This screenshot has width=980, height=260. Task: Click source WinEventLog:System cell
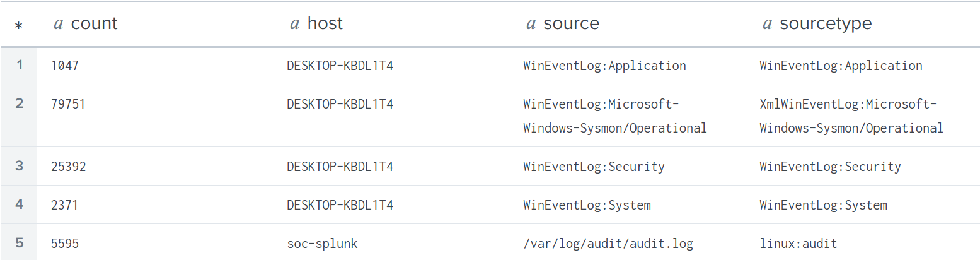point(587,205)
